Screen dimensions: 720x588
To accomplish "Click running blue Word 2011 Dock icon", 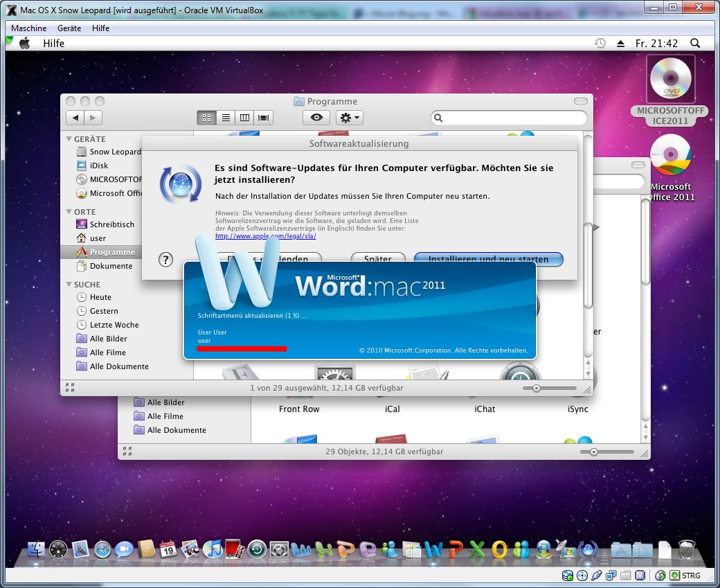I will [433, 549].
